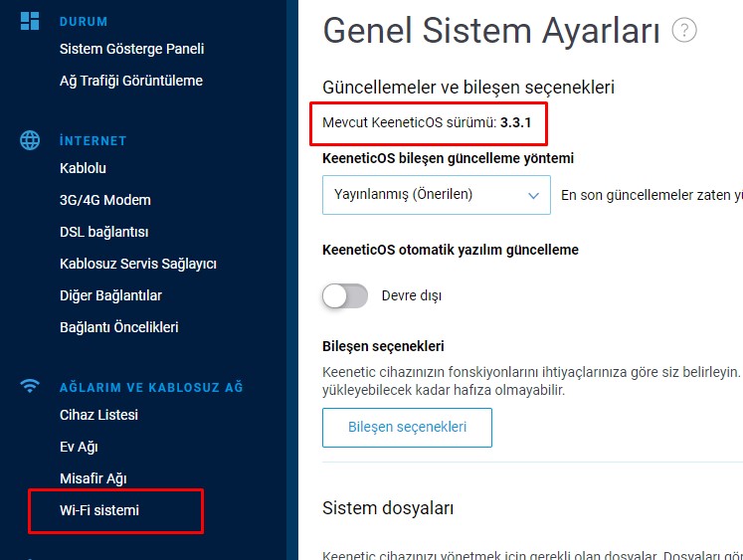Select Wi-Fi sistemi menu item
Image resolution: width=743 pixels, height=560 pixels.
pyautogui.click(x=99, y=510)
